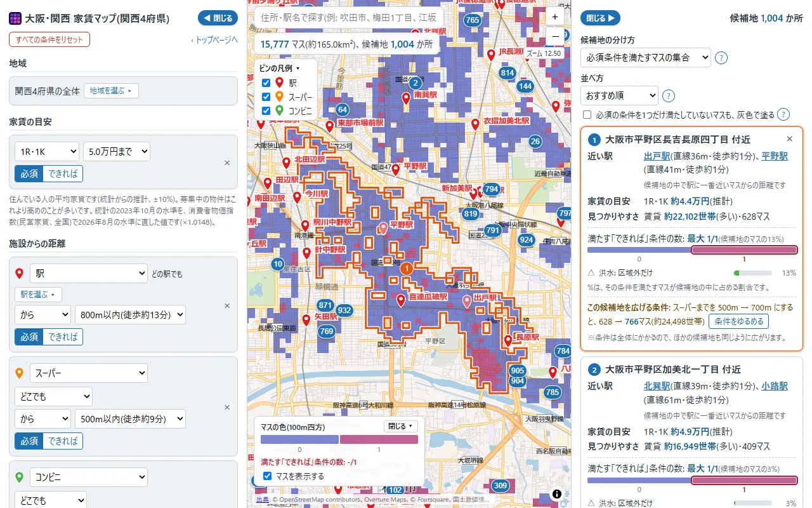812x508 pixels.
Task: Click cluster marker 819 on the map
Action: pos(470,214)
